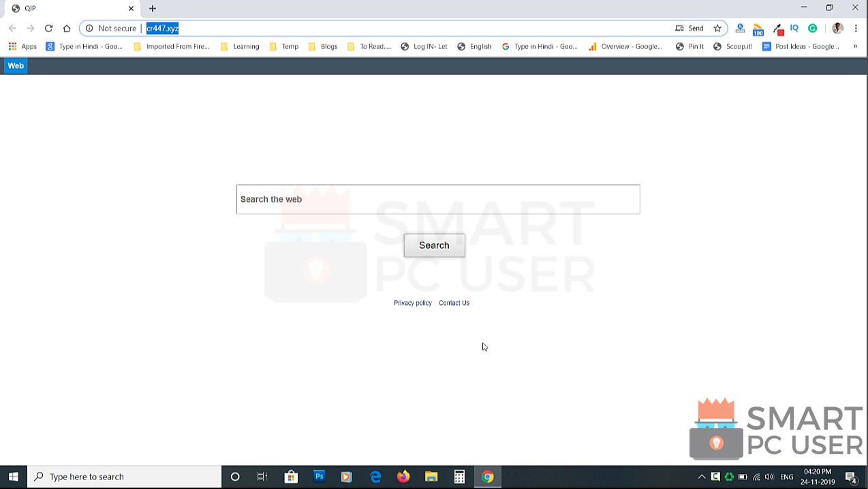Reload the current page
The width and height of the screenshot is (868, 489).
(48, 28)
